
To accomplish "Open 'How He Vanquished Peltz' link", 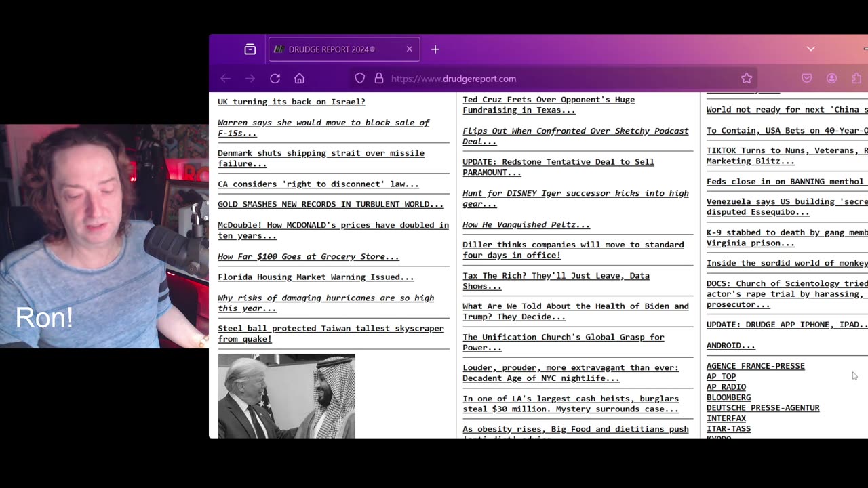I will 526,224.
